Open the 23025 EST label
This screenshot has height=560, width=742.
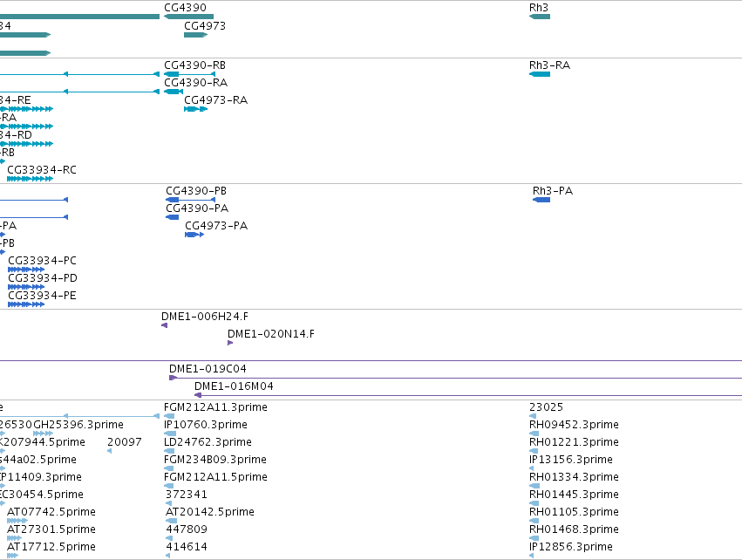pos(546,407)
